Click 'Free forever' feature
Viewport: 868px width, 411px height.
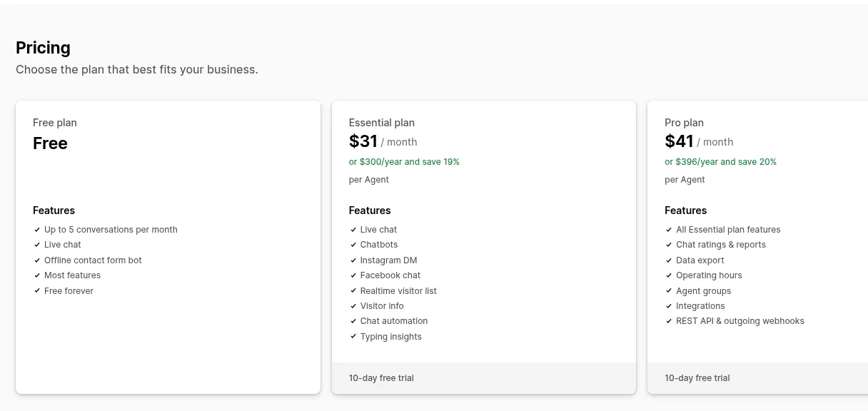[x=69, y=291]
